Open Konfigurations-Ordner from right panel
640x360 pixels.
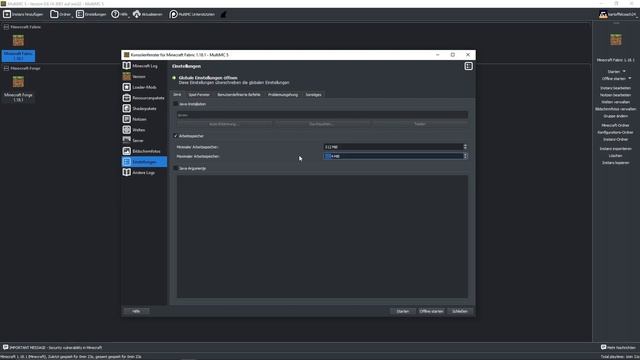pos(616,132)
